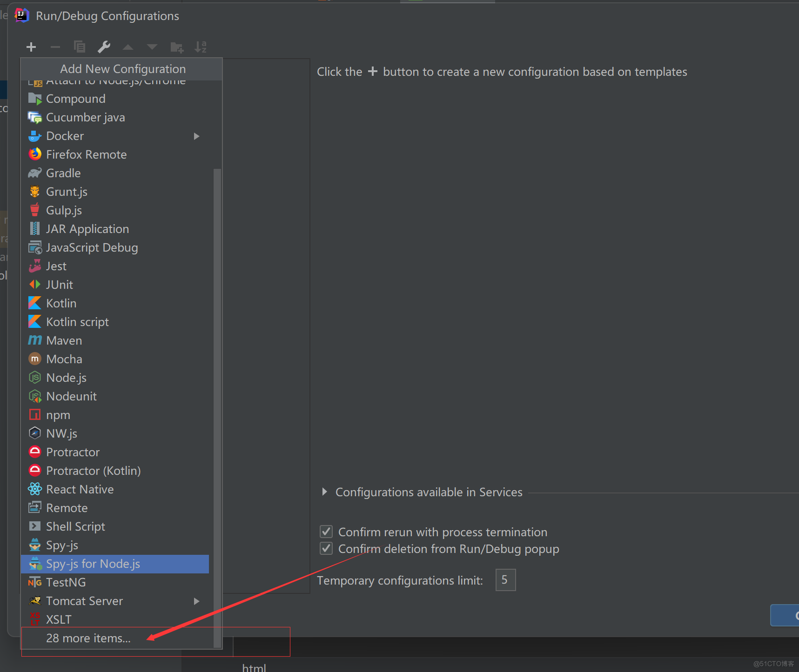Choose Tomcat Server entry
This screenshot has height=672, width=799.
[115, 601]
